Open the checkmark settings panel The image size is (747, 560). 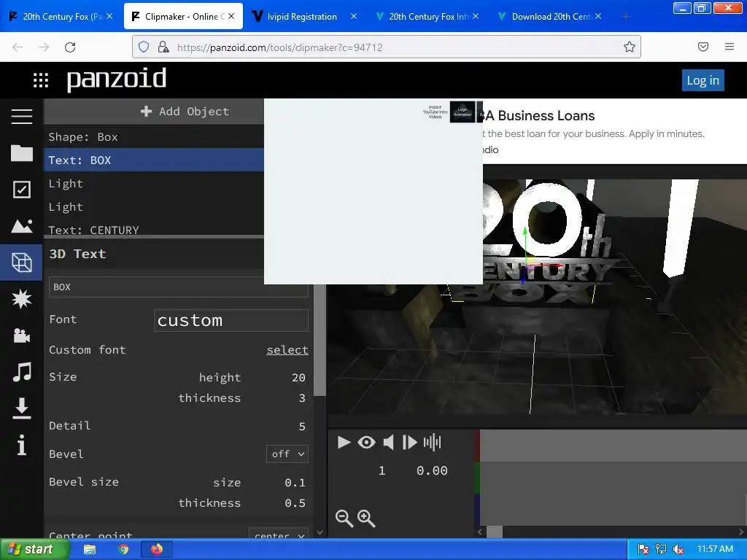(x=21, y=190)
